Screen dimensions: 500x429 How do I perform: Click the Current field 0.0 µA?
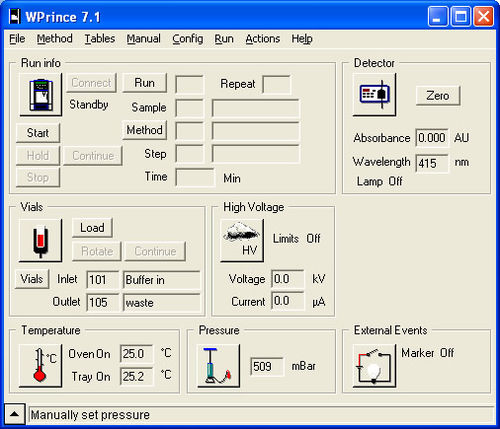tap(288, 301)
